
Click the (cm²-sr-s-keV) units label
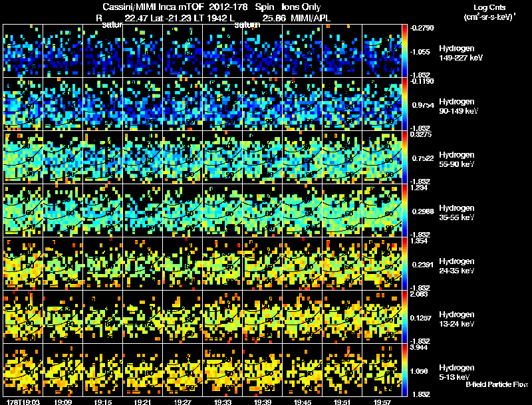(489, 16)
